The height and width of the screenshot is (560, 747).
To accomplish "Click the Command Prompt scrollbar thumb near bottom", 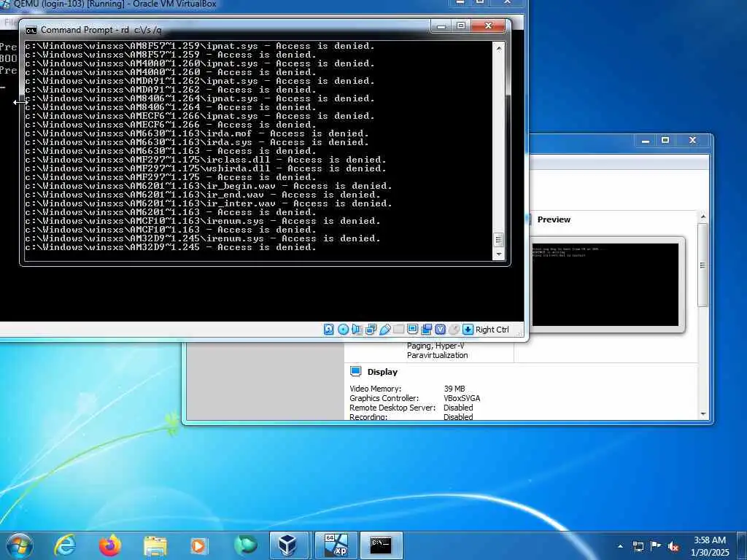I will pos(499,239).
